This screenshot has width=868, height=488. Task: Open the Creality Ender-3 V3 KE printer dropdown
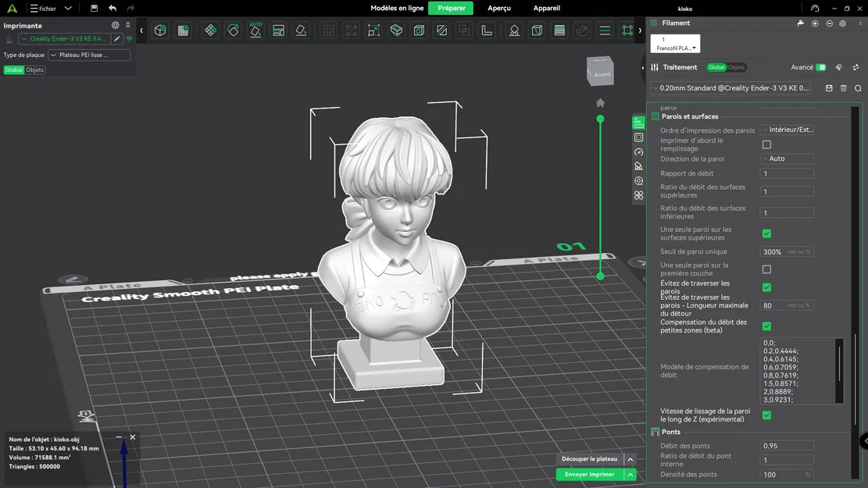click(64, 39)
